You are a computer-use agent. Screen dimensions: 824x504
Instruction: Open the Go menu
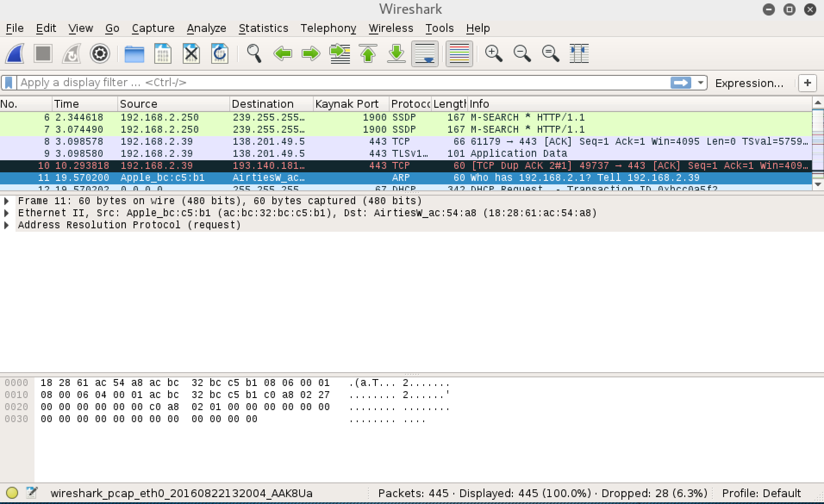[112, 28]
